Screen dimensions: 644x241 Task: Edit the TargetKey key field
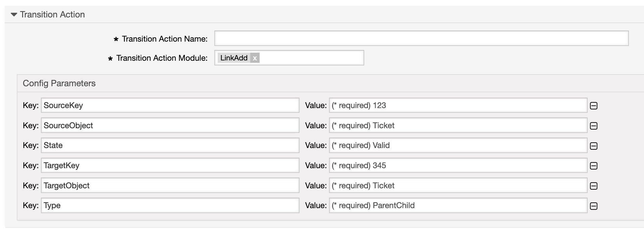(170, 165)
